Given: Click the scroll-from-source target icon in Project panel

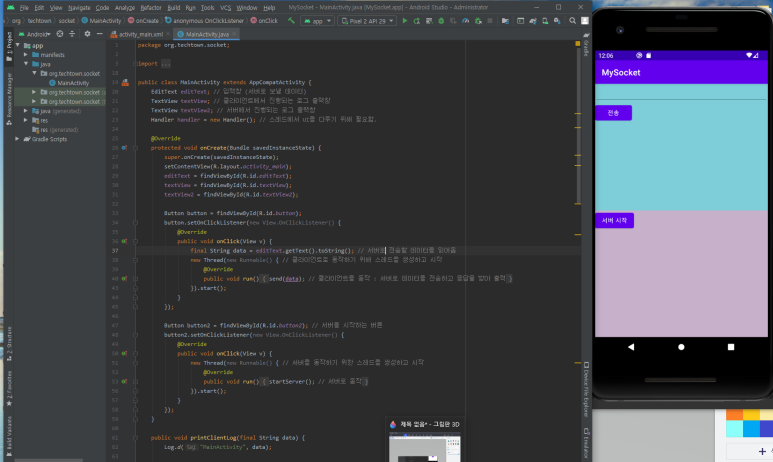Looking at the screenshot, I should click(60, 34).
